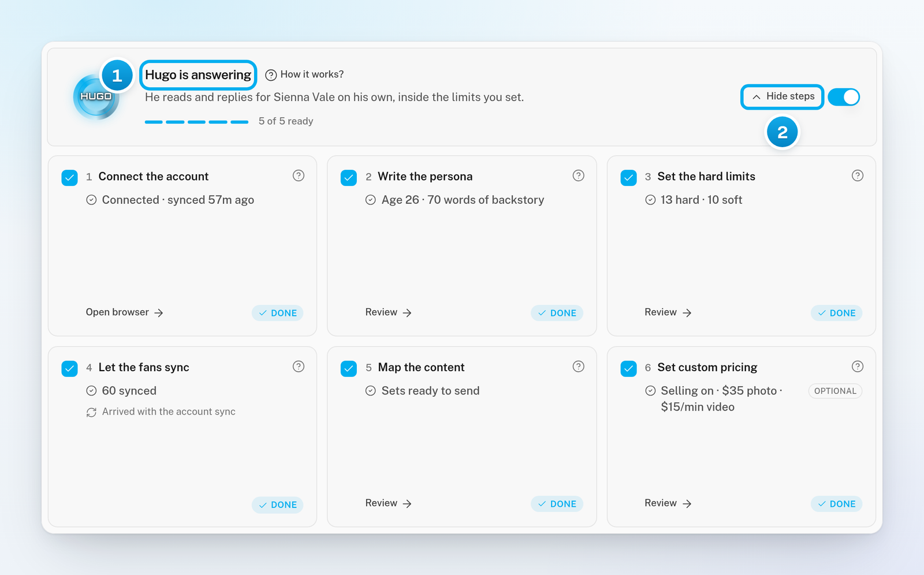Click the 5 of 5 ready progress bar
Image resolution: width=924 pixels, height=575 pixels.
(x=196, y=122)
